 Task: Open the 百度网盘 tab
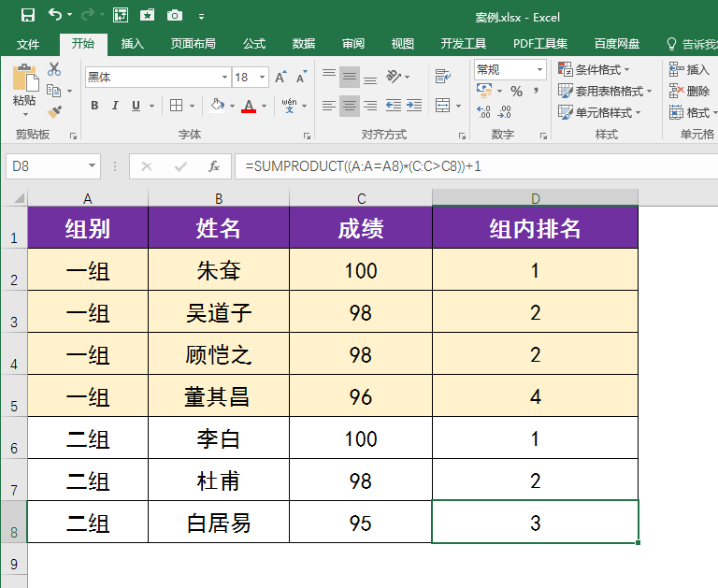tap(616, 44)
